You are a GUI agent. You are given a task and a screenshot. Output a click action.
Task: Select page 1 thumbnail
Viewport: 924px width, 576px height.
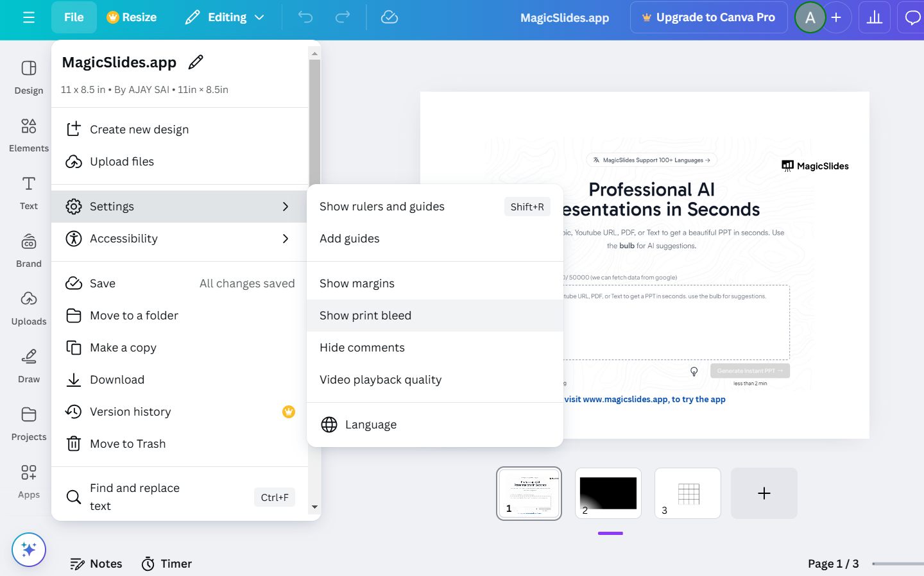click(x=529, y=493)
